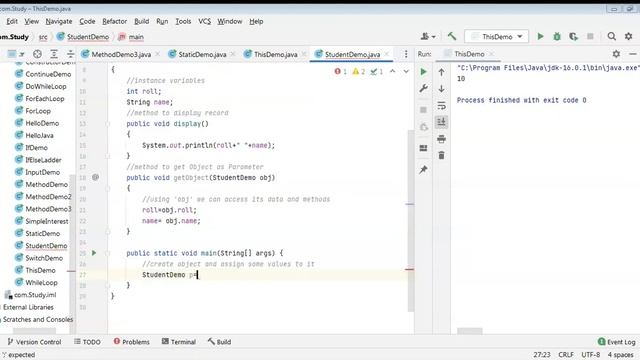Open the wrench icon in Run panel
The width and height of the screenshot is (640, 360).
pos(423,88)
